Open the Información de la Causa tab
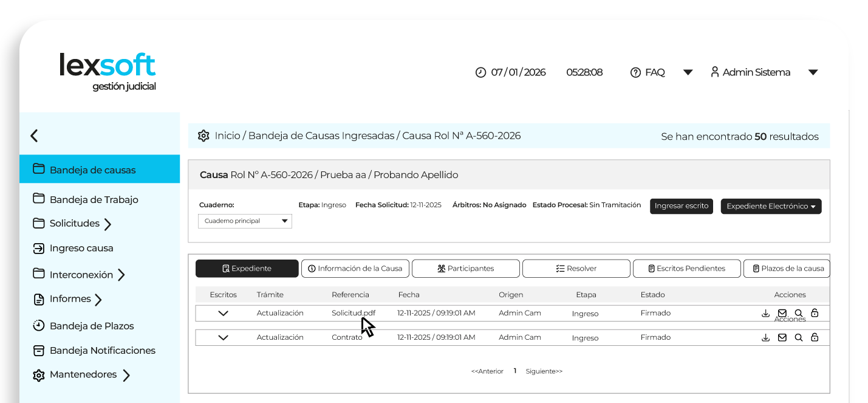 pos(355,268)
